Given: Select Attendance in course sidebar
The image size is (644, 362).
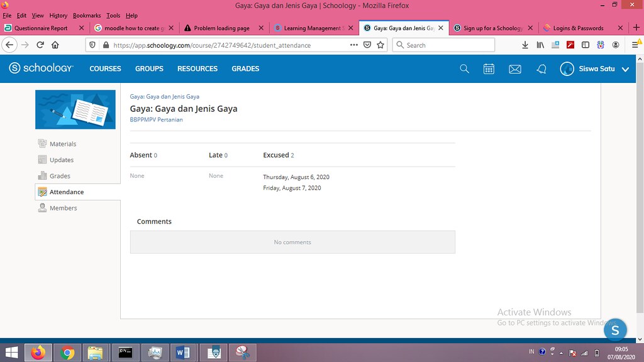Looking at the screenshot, I should pos(67,192).
